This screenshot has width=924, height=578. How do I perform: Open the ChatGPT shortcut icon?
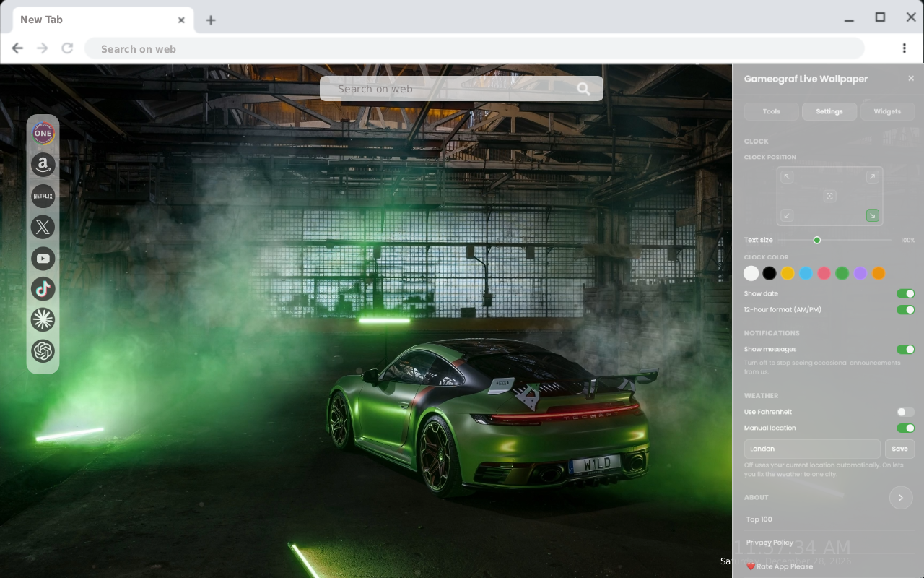pyautogui.click(x=43, y=351)
